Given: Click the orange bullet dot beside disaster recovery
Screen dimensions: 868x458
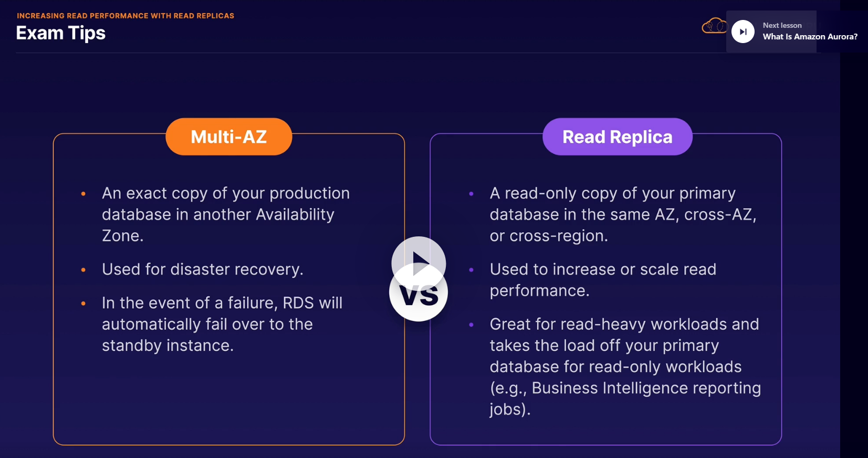Looking at the screenshot, I should click(x=83, y=270).
